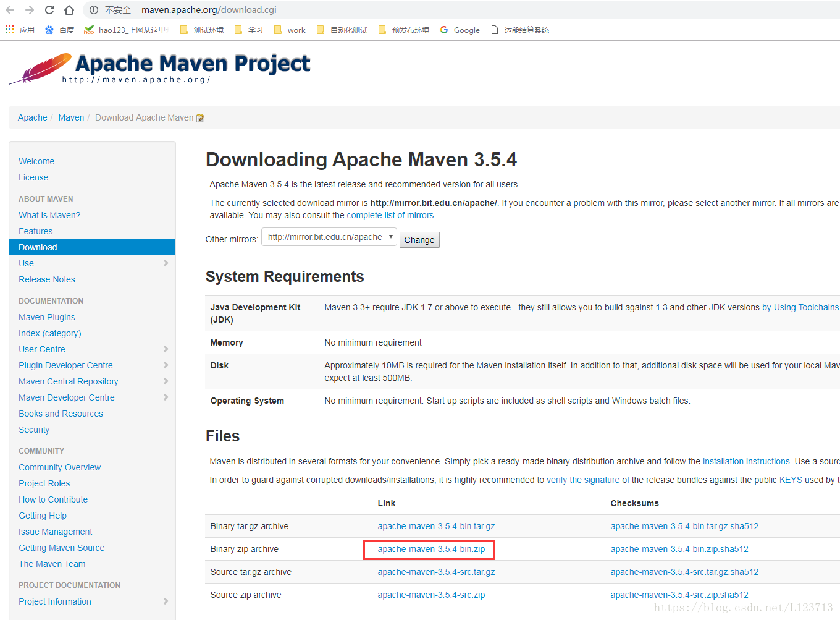Click the Maven breadcrumb link
This screenshot has height=620, width=840.
click(x=71, y=117)
